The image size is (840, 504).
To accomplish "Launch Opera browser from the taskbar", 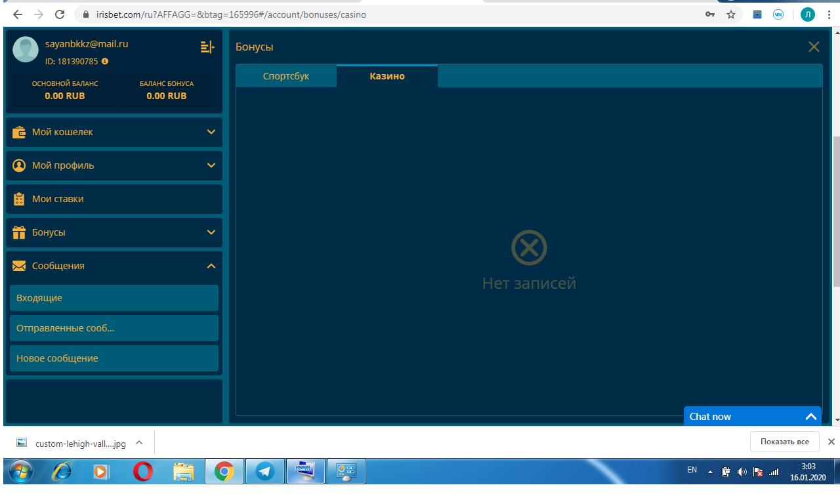I will pyautogui.click(x=143, y=471).
